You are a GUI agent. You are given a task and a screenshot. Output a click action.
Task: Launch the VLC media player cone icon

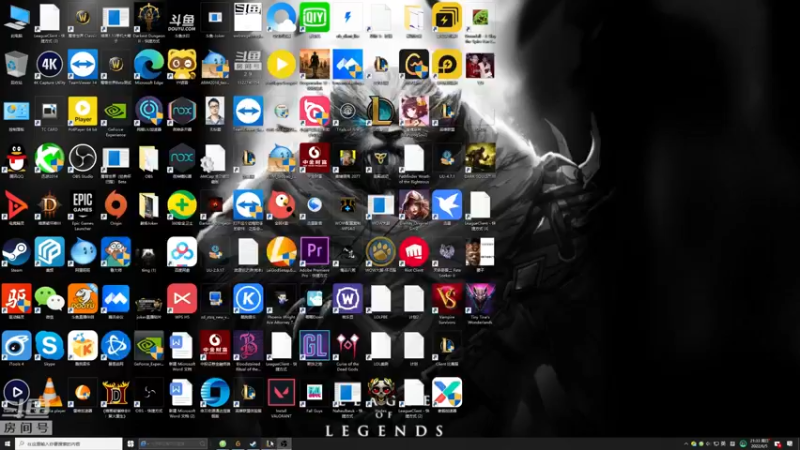[x=49, y=393]
